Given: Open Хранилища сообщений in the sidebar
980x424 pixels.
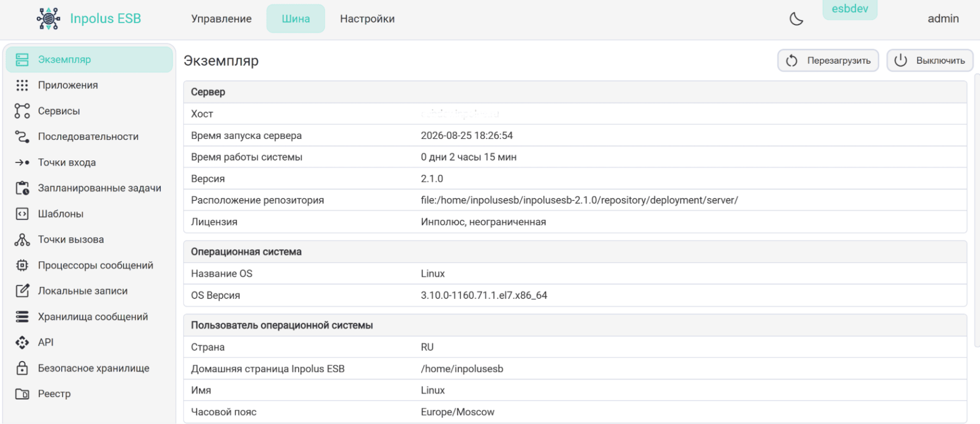Looking at the screenshot, I should [93, 317].
